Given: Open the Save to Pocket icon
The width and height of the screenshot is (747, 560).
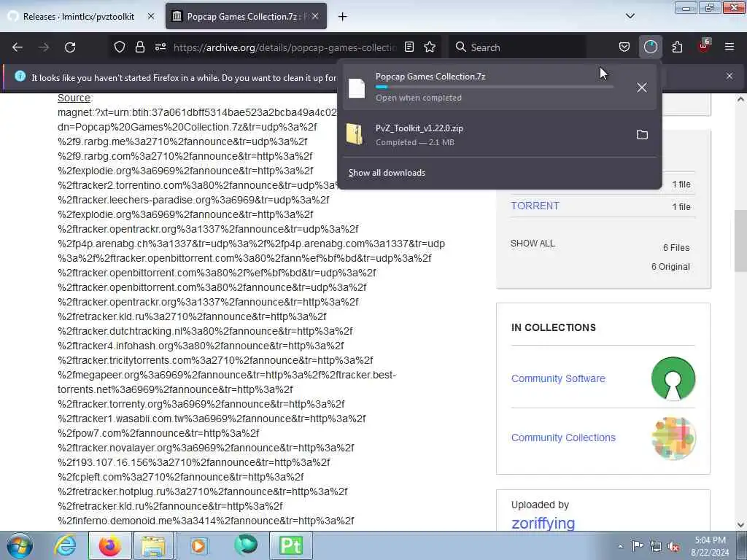Looking at the screenshot, I should pos(624,47).
